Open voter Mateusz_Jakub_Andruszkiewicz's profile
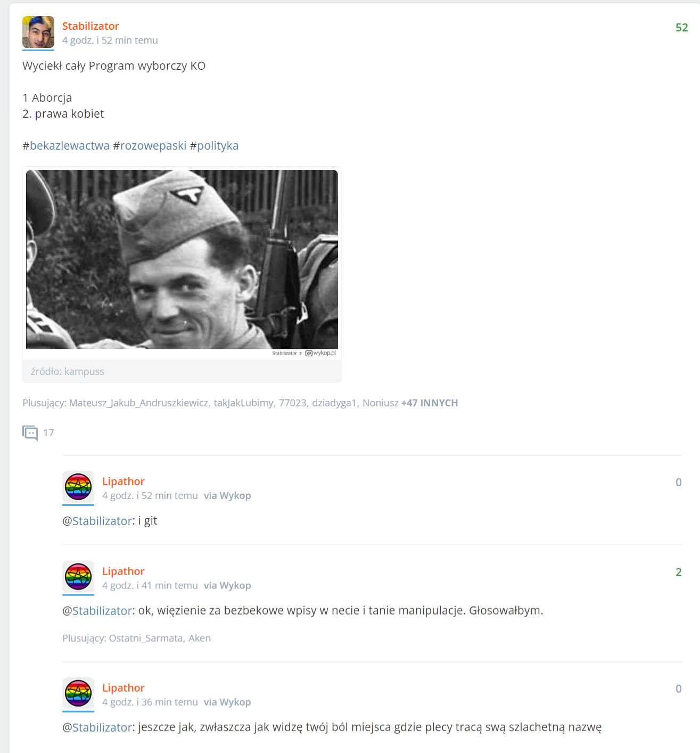Screen dimensions: 700x753 139,403
